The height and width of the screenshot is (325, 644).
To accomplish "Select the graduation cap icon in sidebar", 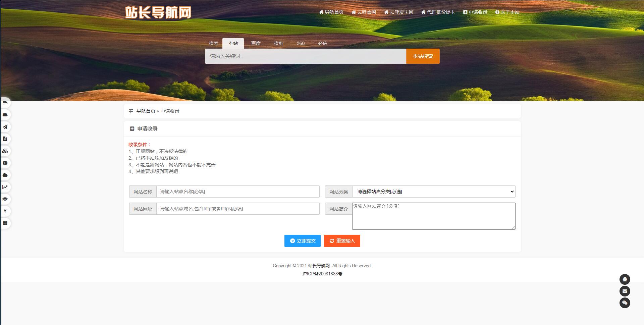I will [5, 199].
